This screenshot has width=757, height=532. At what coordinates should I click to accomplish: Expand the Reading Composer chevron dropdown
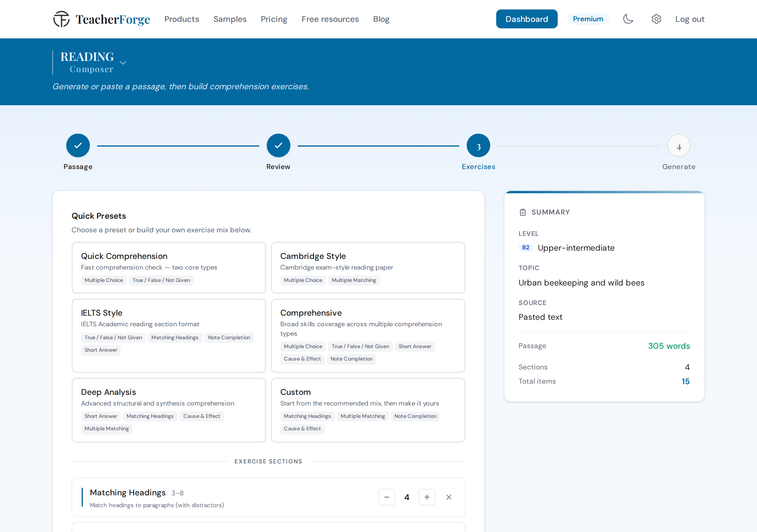123,63
